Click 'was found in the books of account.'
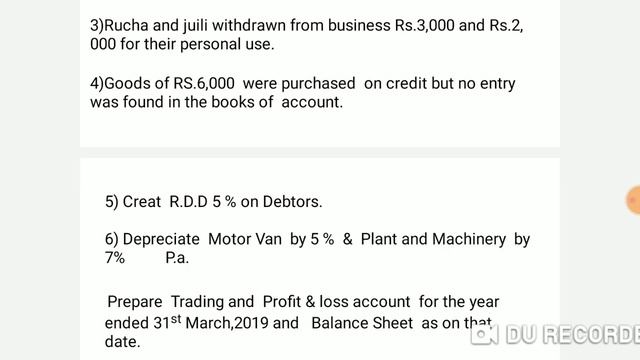Screen dimensions: 640x360 pos(216,102)
